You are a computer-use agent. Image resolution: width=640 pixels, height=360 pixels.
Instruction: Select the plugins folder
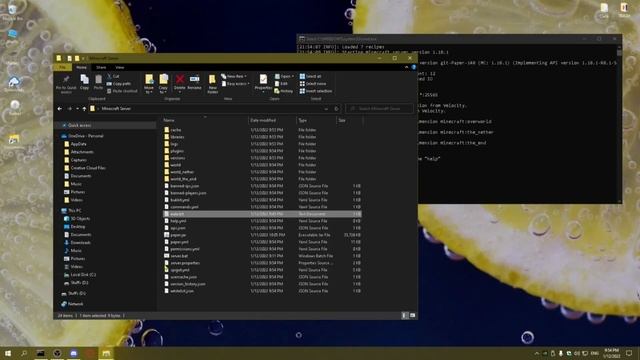[177, 151]
